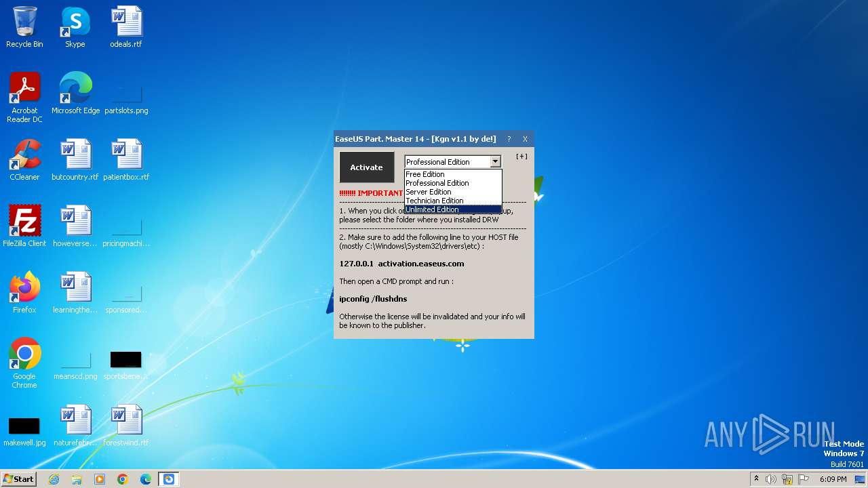
Task: Open the FileZilla Client shortcut
Action: point(24,226)
